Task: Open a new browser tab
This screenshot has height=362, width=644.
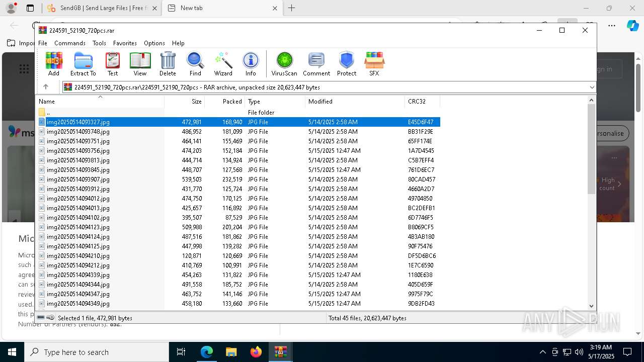Action: tap(291, 8)
